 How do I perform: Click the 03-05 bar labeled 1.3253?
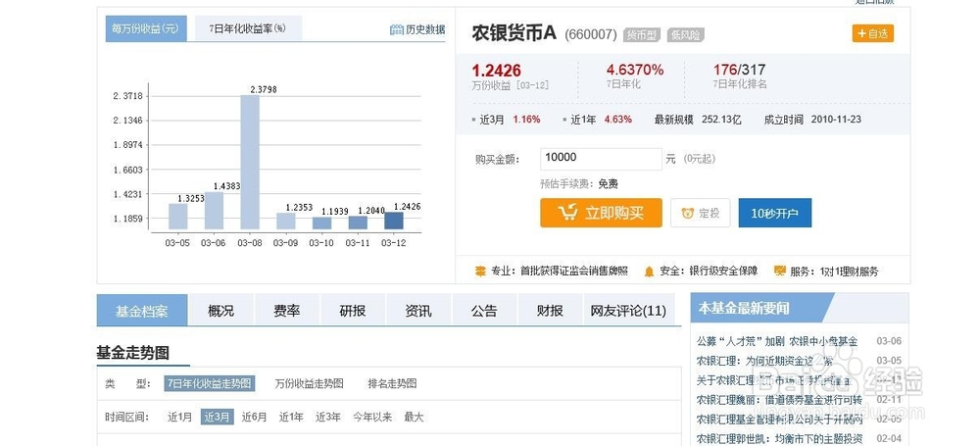click(178, 217)
